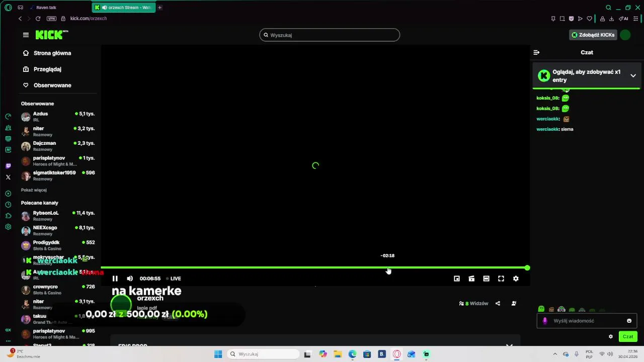The image size is (644, 362).
Task: Click the green Czat send button
Action: tap(628, 336)
